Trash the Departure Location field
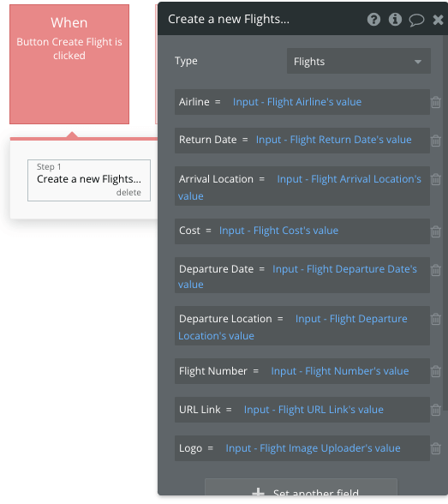 click(x=436, y=319)
